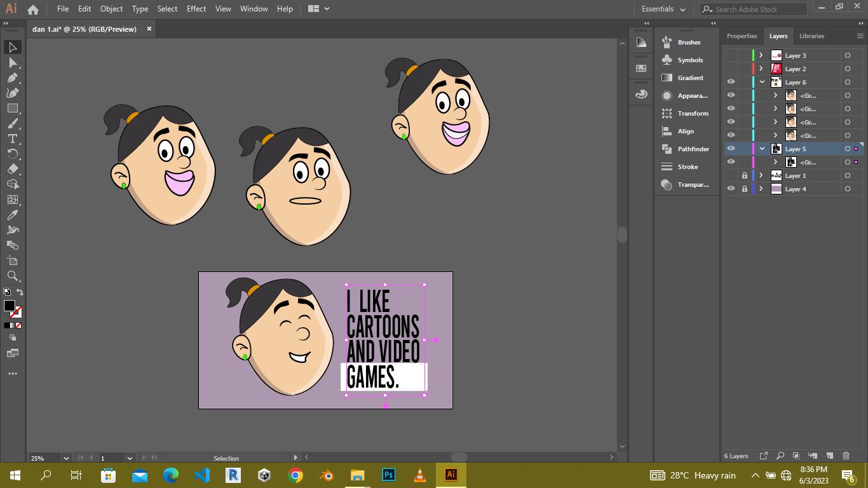This screenshot has width=868, height=488.
Task: Collapse Layer 5 in Layers panel
Action: (x=762, y=149)
